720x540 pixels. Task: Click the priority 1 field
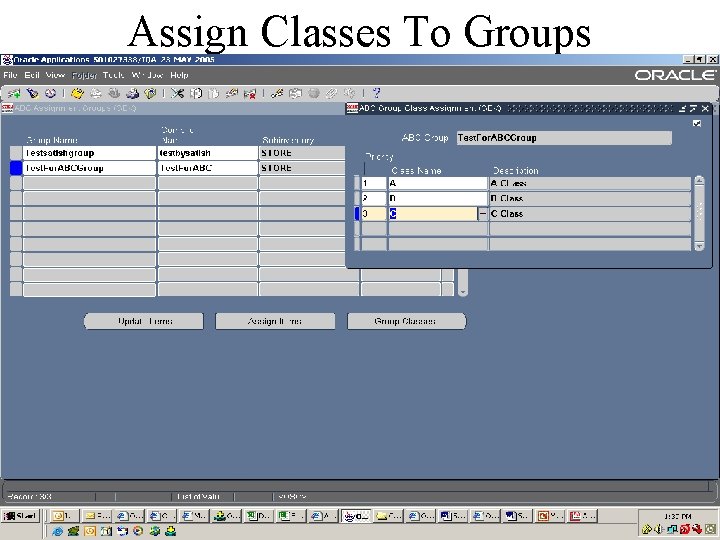[374, 183]
